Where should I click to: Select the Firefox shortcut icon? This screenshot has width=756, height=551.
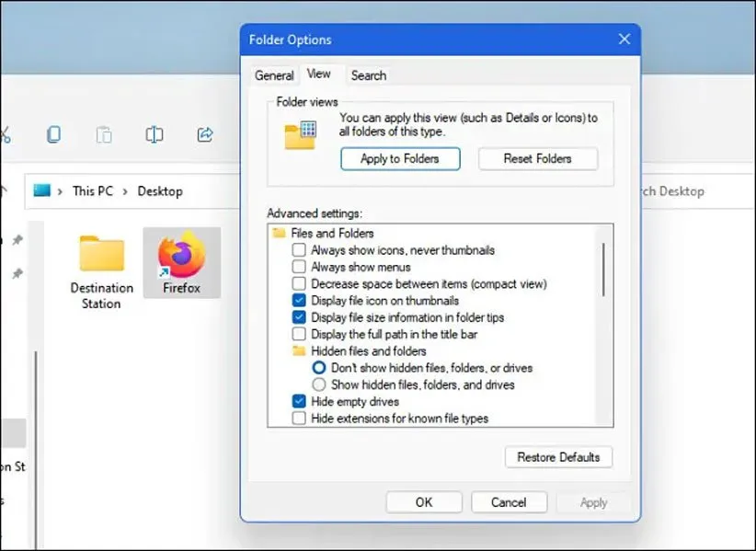[x=181, y=259]
